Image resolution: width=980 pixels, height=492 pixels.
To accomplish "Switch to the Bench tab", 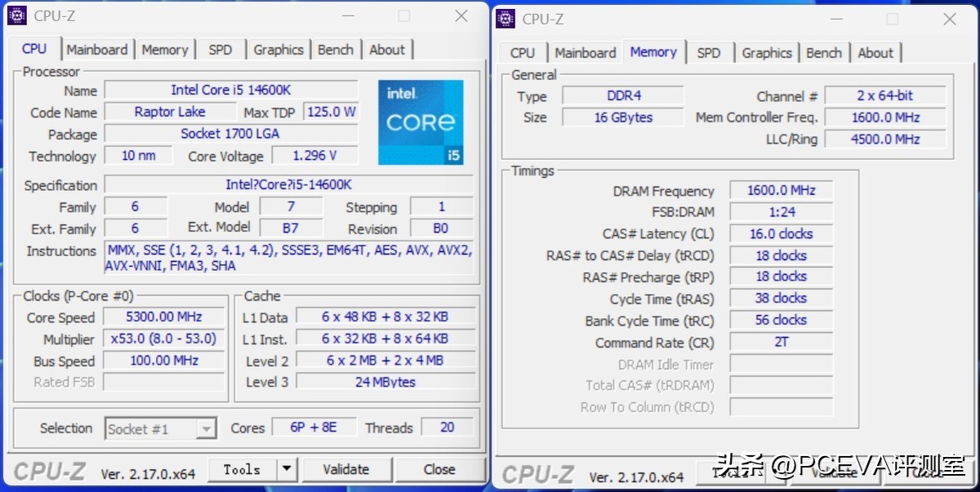I will [336, 50].
